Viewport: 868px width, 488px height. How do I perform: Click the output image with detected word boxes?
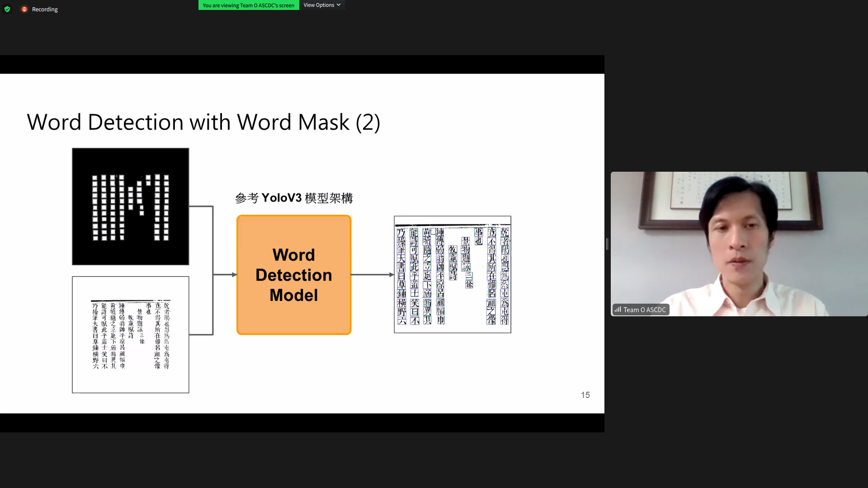pyautogui.click(x=453, y=274)
